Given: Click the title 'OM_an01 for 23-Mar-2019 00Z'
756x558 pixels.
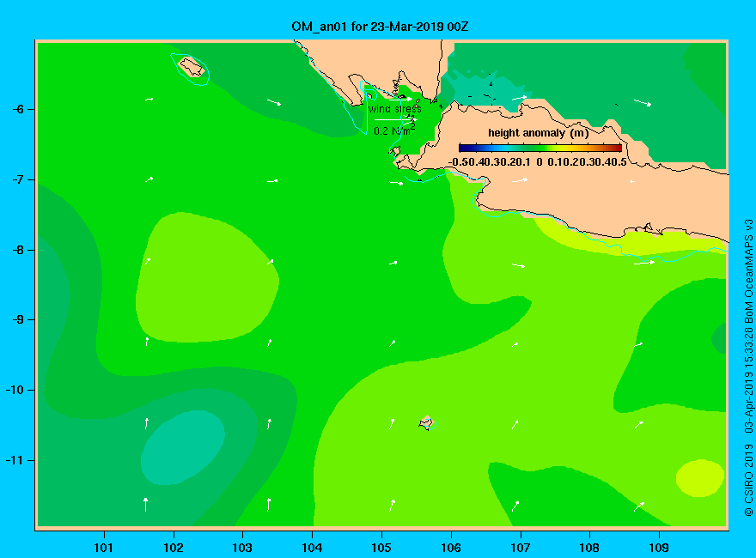Looking at the screenshot, I should tap(380, 27).
